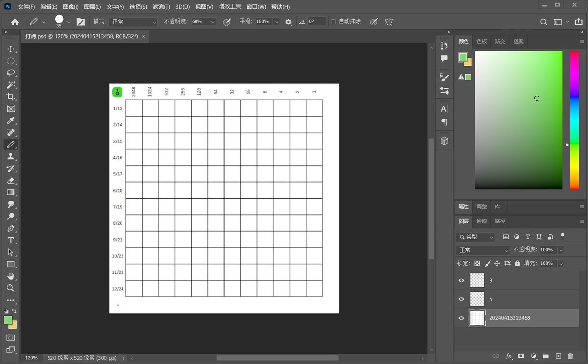Screen dimensions: 588x364
Task: Hide layer B with eye icon
Action: (461, 280)
